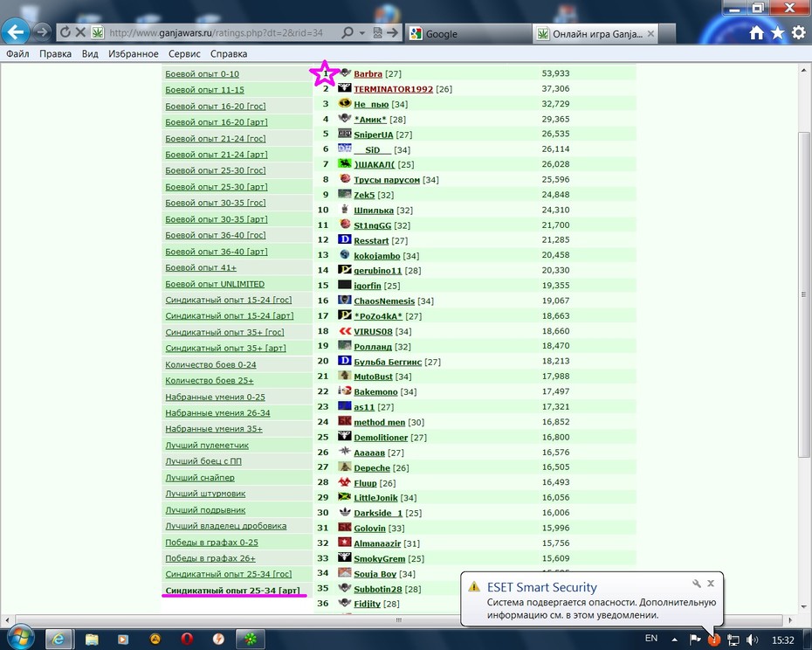Open rating Лучший владелец дробовика
Screen dimensions: 812x650
[x=226, y=526]
